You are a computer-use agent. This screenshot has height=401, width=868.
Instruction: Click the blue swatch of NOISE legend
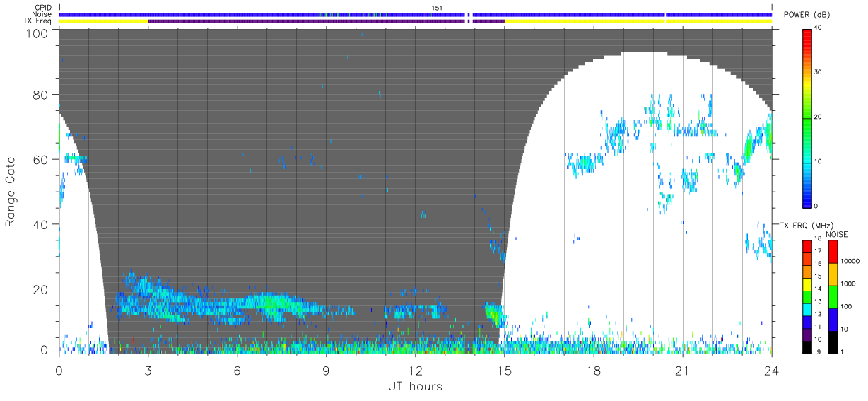pos(833,319)
